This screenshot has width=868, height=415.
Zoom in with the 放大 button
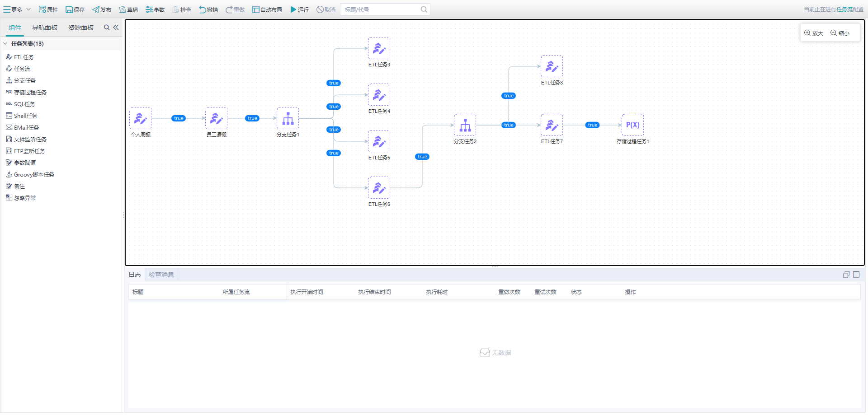pyautogui.click(x=814, y=33)
